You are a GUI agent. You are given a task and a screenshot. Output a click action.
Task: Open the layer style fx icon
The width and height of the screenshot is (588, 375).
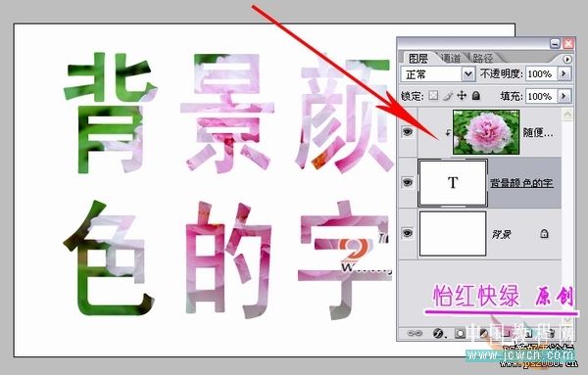(x=438, y=333)
